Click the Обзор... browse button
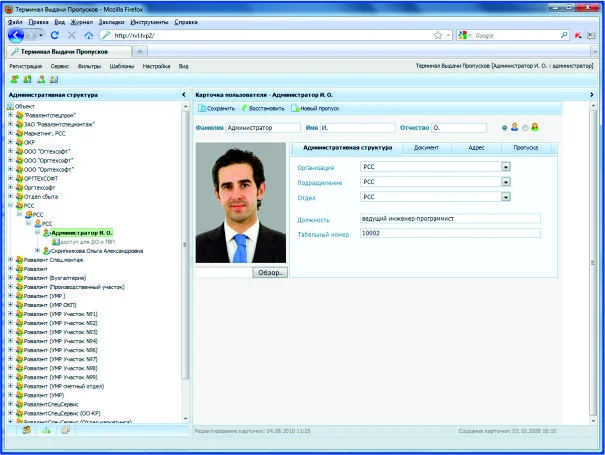The width and height of the screenshot is (605, 455). point(268,272)
